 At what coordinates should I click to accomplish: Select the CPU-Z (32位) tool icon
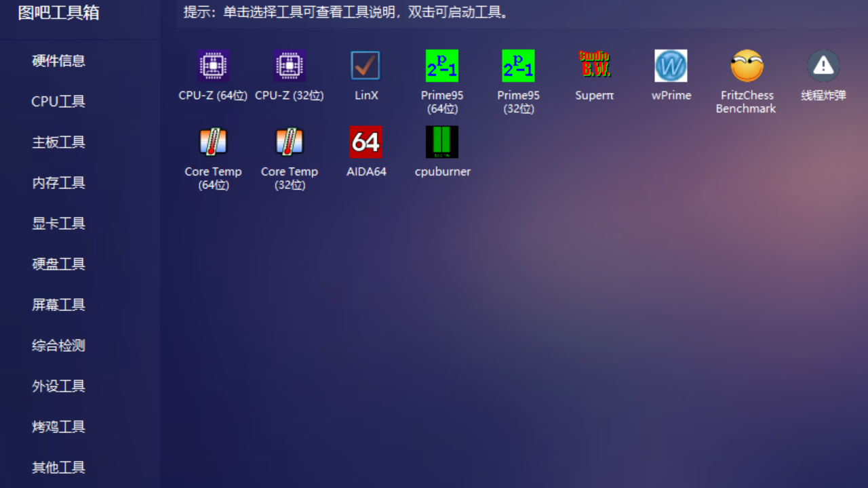pyautogui.click(x=290, y=66)
